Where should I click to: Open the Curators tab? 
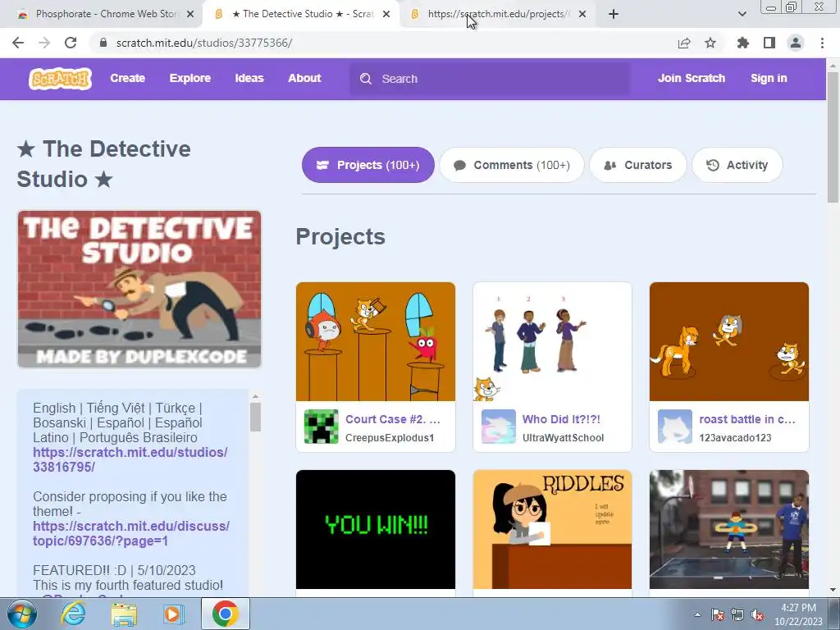(637, 165)
